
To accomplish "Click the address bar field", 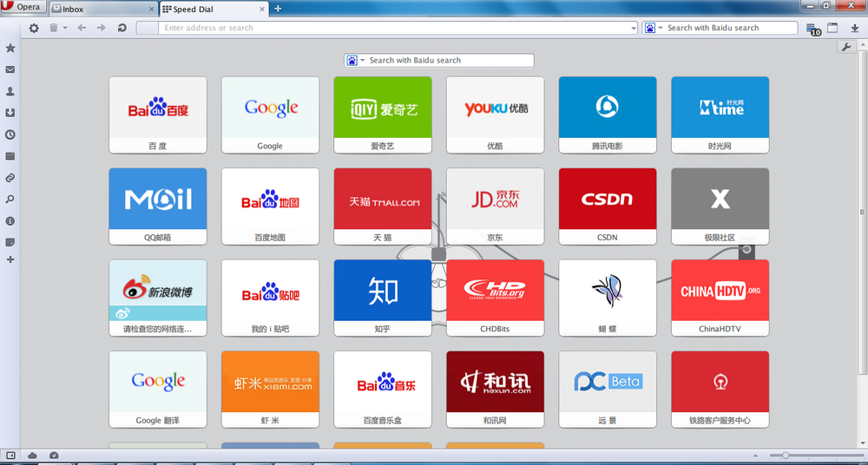I will 387,28.
